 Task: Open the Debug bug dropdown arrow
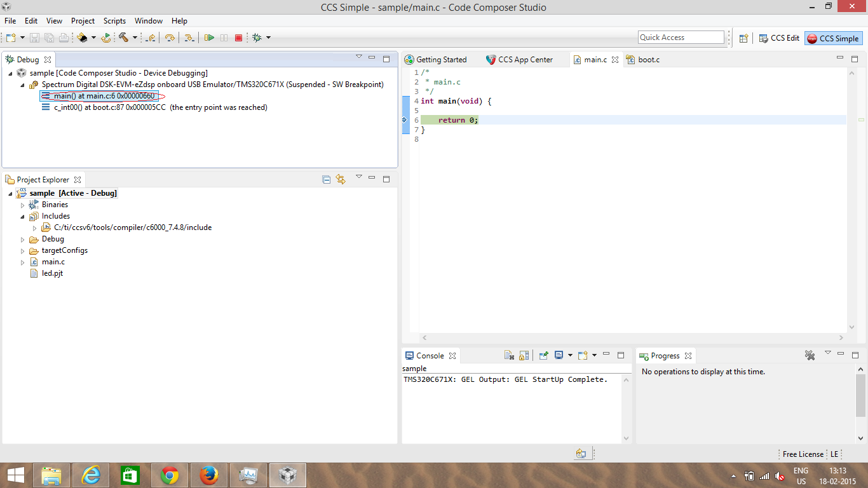click(268, 38)
